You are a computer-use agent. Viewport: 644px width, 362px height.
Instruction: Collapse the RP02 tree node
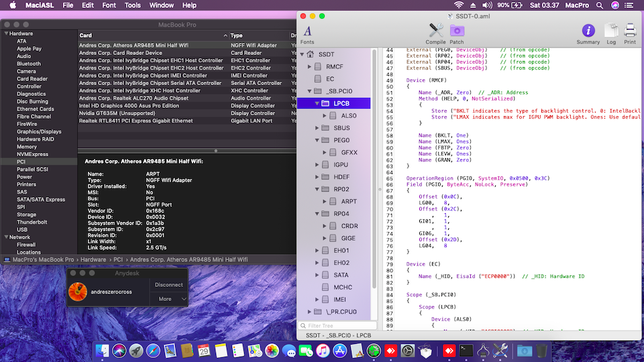317,189
